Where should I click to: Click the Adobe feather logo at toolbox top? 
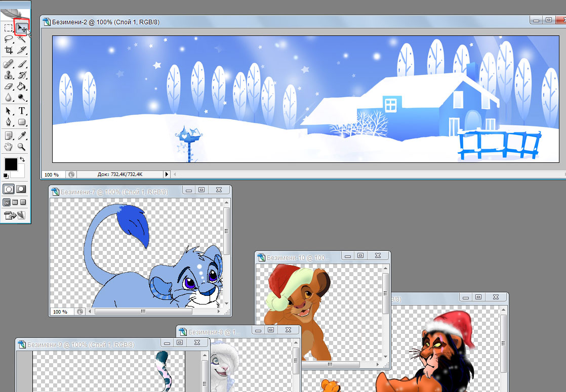click(15, 14)
